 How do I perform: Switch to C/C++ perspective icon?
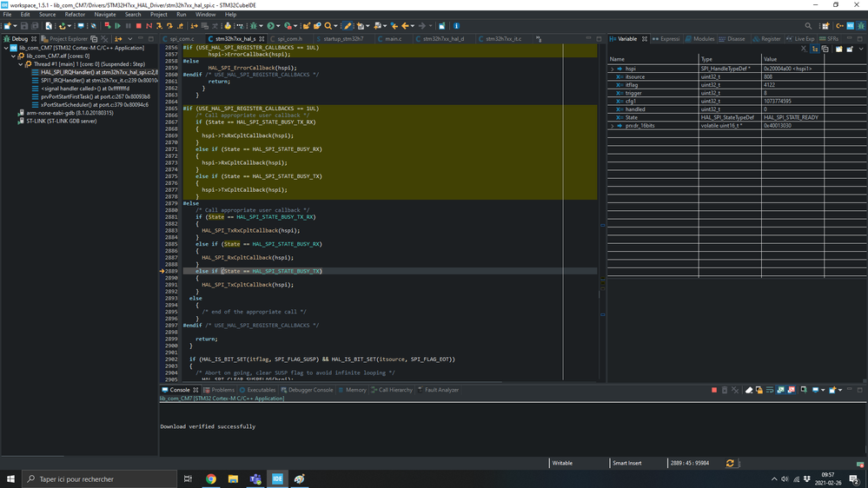[x=840, y=26]
